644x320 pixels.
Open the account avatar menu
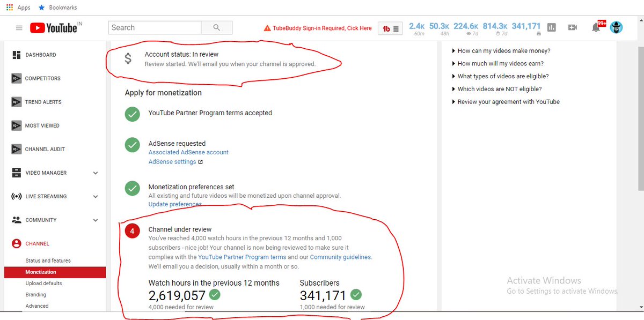click(x=617, y=27)
